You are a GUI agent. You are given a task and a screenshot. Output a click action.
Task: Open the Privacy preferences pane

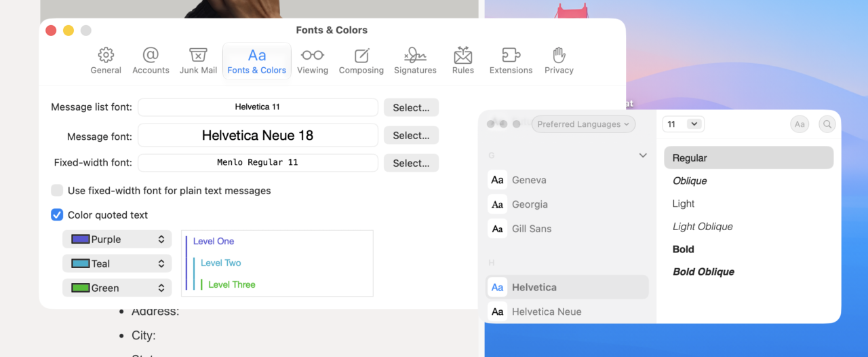559,61
